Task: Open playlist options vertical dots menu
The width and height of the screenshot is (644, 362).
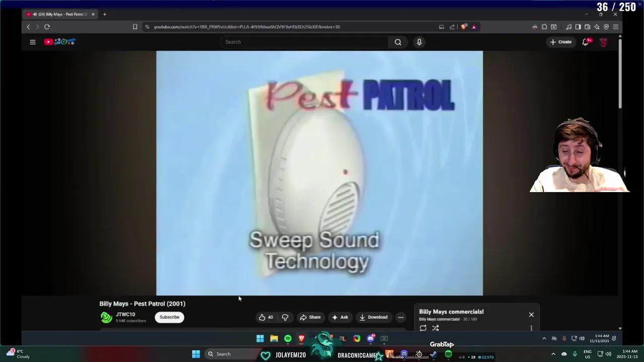Action: pyautogui.click(x=531, y=328)
